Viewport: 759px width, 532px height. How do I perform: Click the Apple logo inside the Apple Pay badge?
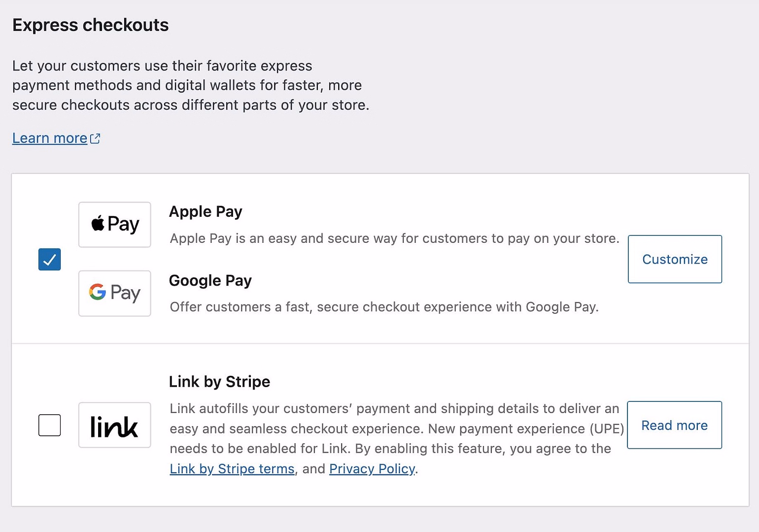point(98,224)
